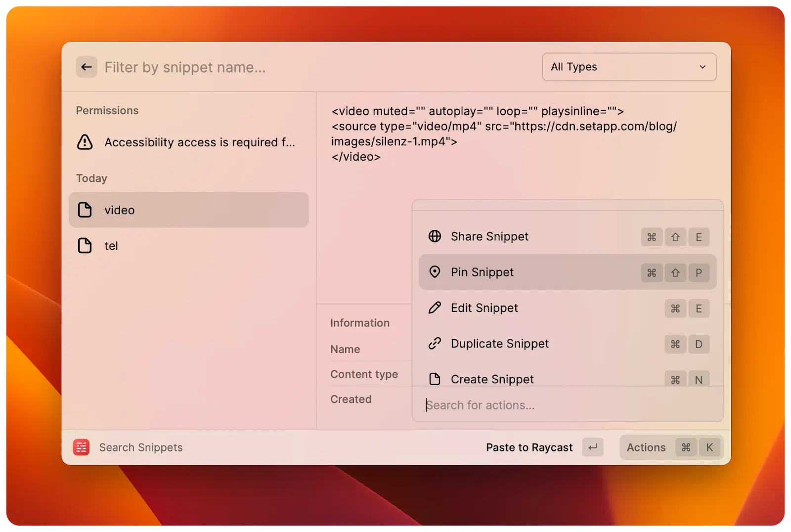
Task: Select the tel snippet row
Action: (189, 246)
